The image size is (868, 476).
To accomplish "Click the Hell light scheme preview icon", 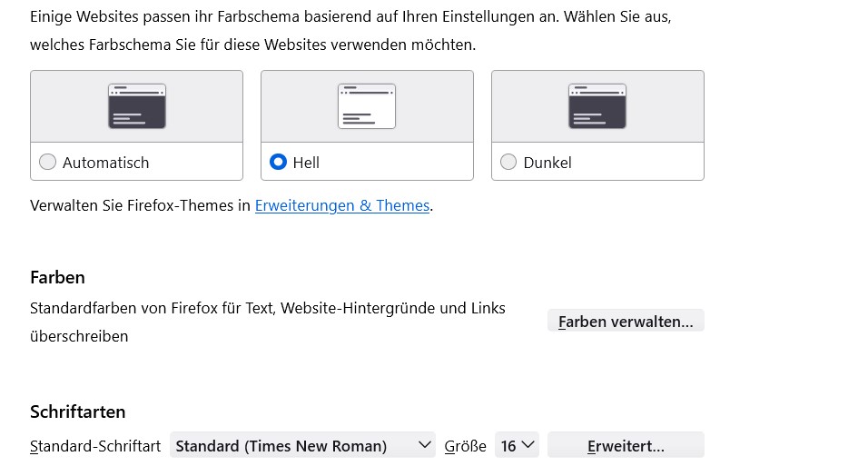I will (x=367, y=106).
